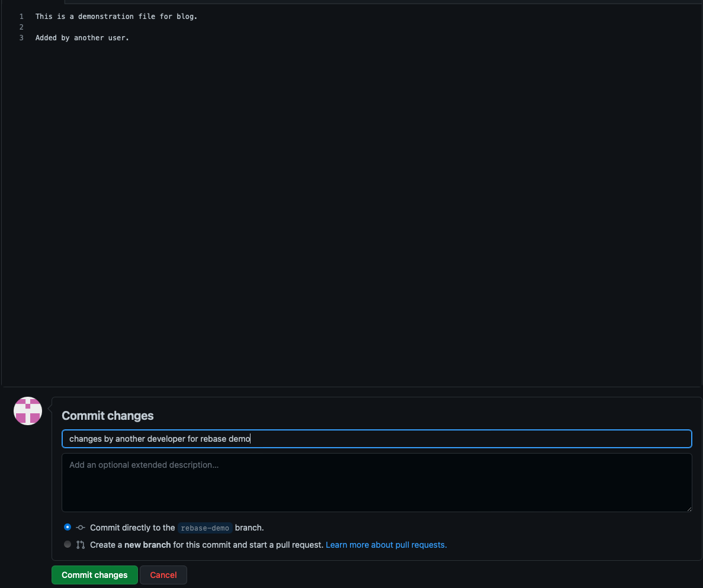Click the green Commit changes button
The width and height of the screenshot is (703, 588).
pyautogui.click(x=95, y=575)
